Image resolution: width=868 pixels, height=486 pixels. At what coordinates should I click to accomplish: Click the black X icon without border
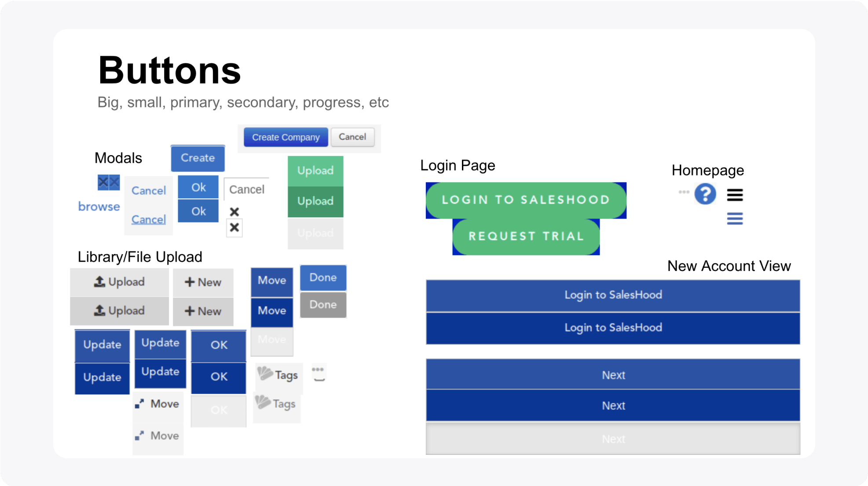coord(234,212)
